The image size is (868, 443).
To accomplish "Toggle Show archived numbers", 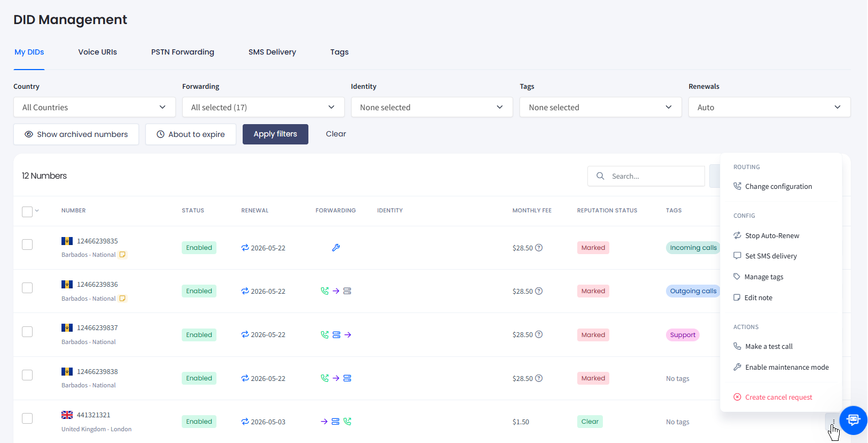I will point(76,134).
